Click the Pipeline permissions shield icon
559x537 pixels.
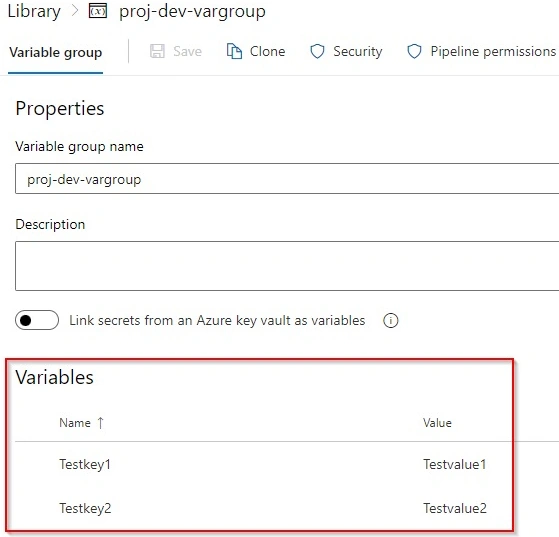[x=414, y=51]
